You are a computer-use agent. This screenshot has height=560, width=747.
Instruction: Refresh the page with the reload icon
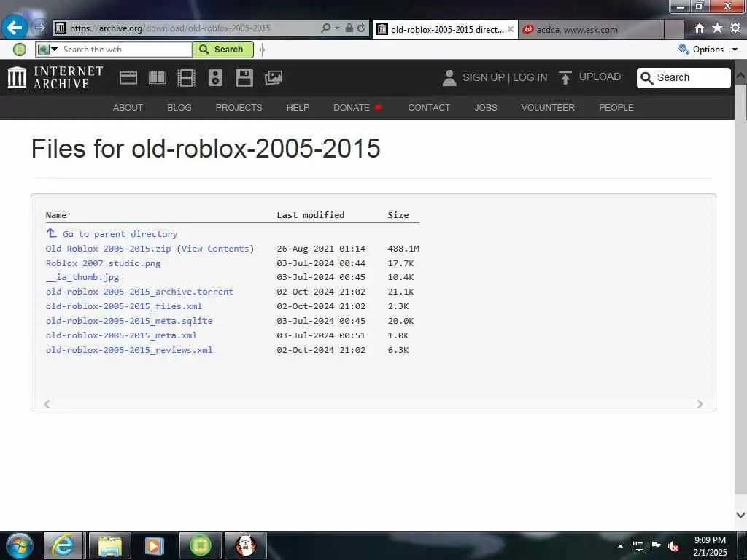(362, 28)
